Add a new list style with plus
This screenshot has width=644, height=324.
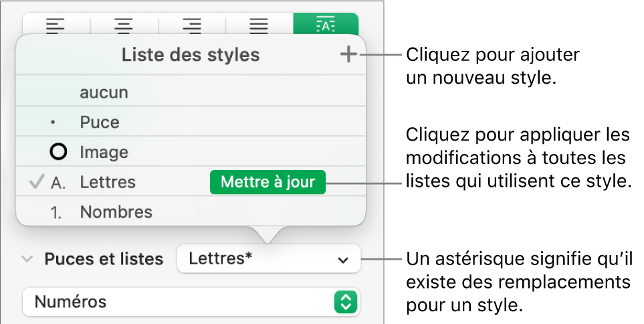click(348, 56)
